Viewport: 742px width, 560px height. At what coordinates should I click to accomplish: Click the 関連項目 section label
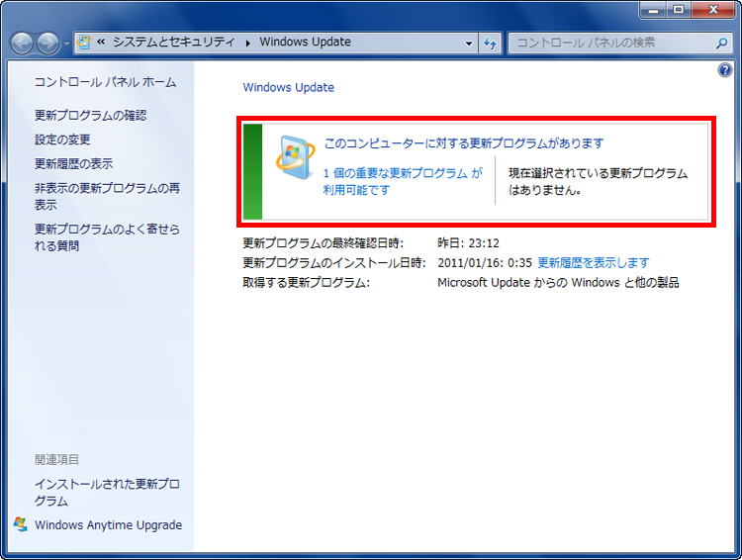point(56,459)
